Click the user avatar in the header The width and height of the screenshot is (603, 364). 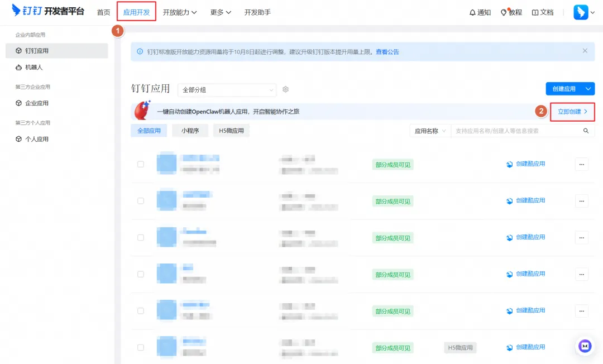(x=581, y=12)
